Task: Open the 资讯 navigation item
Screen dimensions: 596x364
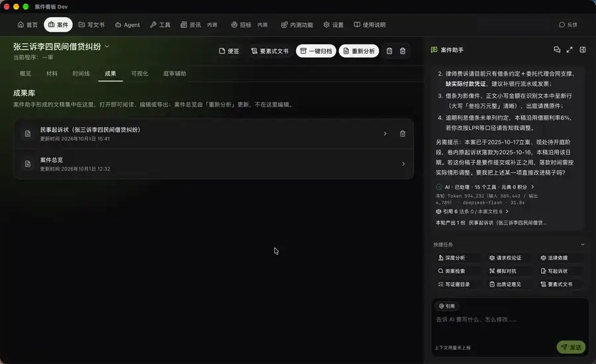Action: click(199, 24)
